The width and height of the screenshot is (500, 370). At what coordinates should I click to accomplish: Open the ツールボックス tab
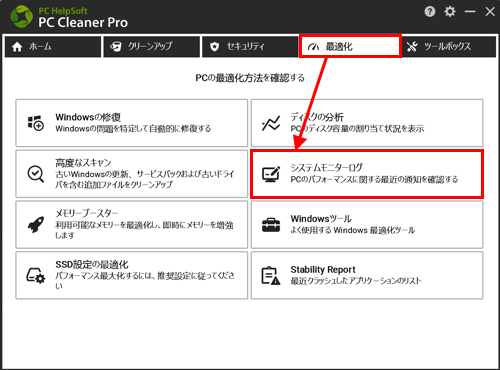(x=448, y=47)
